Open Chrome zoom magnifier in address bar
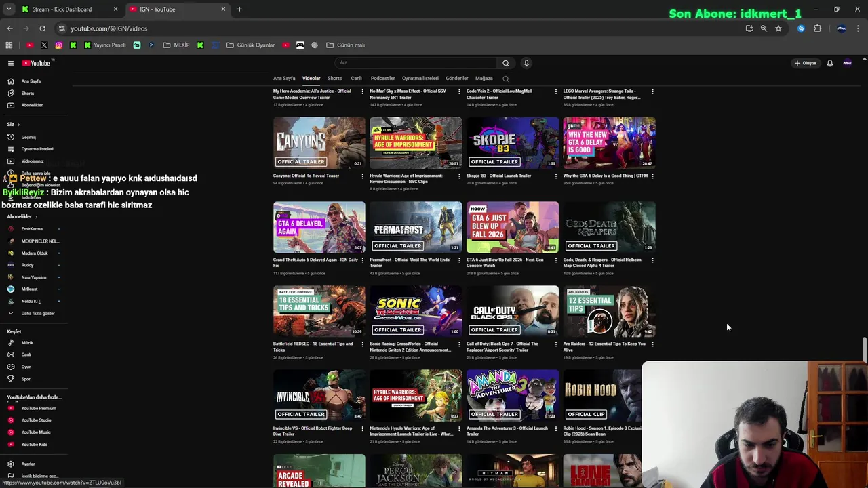The image size is (868, 488). coord(764,28)
